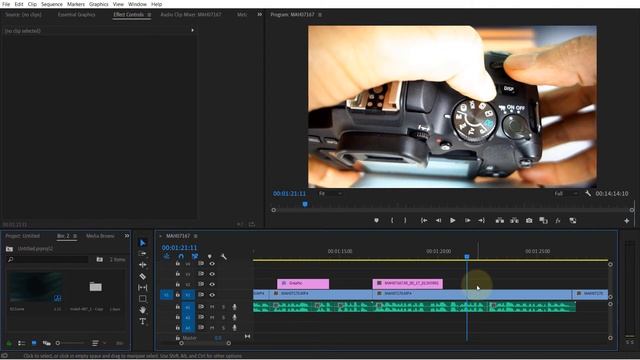This screenshot has width=640, height=360.
Task: Select the Slip tool
Action: [x=142, y=288]
